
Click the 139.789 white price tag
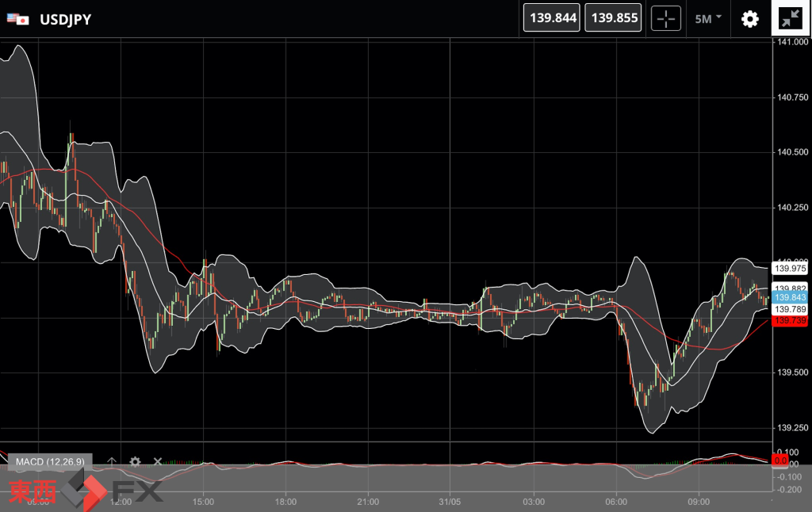click(790, 309)
